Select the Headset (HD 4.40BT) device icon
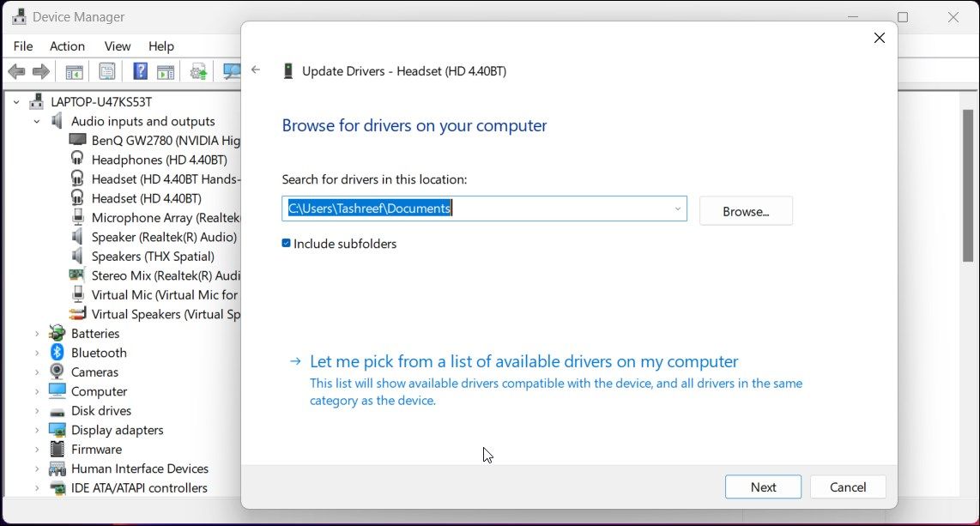Image resolution: width=980 pixels, height=526 pixels. (x=77, y=197)
